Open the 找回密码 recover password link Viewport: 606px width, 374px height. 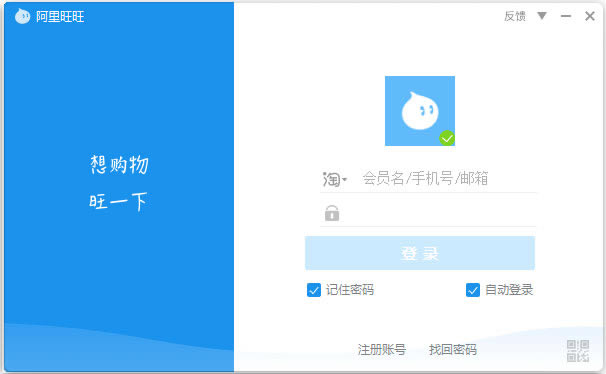[453, 350]
